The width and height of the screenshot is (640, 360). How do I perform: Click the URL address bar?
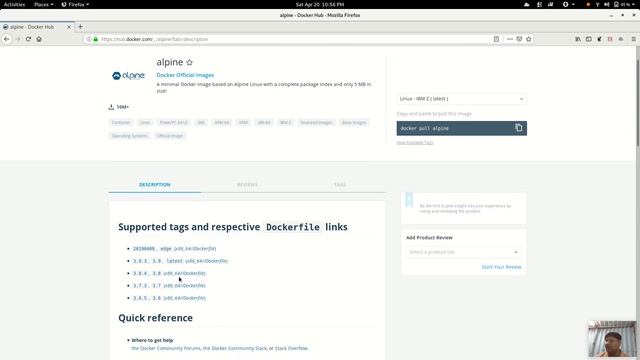click(294, 39)
